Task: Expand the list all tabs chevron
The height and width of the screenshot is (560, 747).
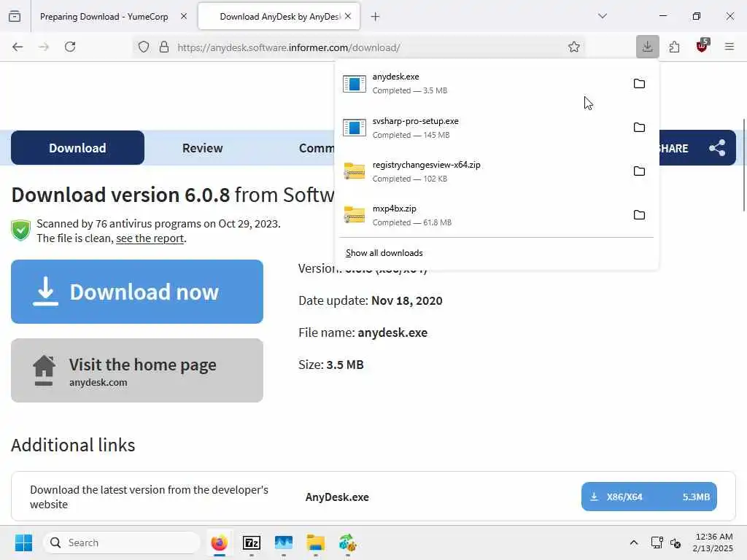Action: pyautogui.click(x=602, y=16)
